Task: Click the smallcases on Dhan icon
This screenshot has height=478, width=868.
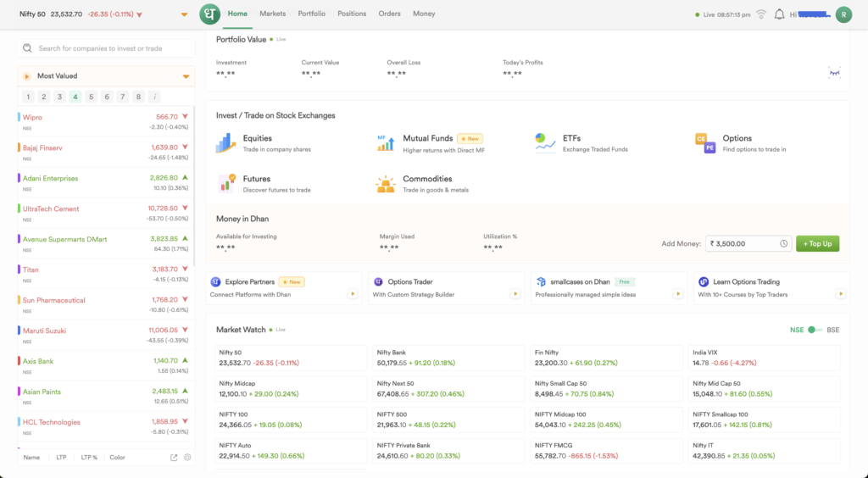Action: 541,282
